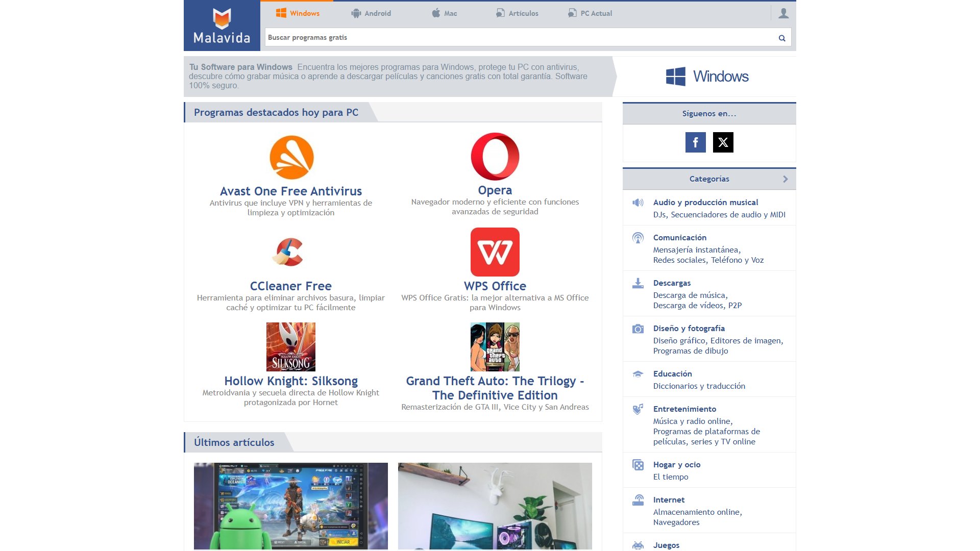Click the WPS Office red icon

pyautogui.click(x=495, y=252)
